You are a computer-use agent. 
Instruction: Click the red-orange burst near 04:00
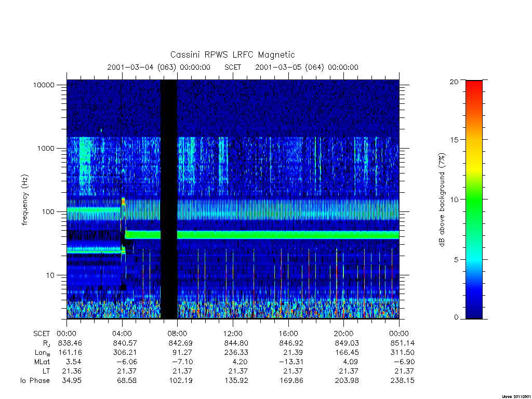123,202
